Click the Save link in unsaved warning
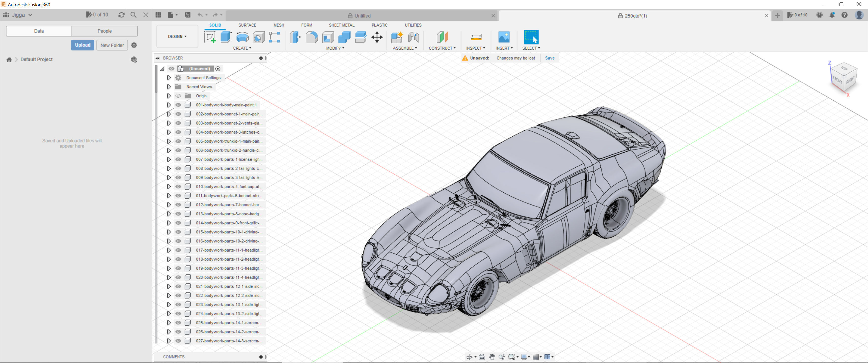The width and height of the screenshot is (868, 363). point(550,58)
